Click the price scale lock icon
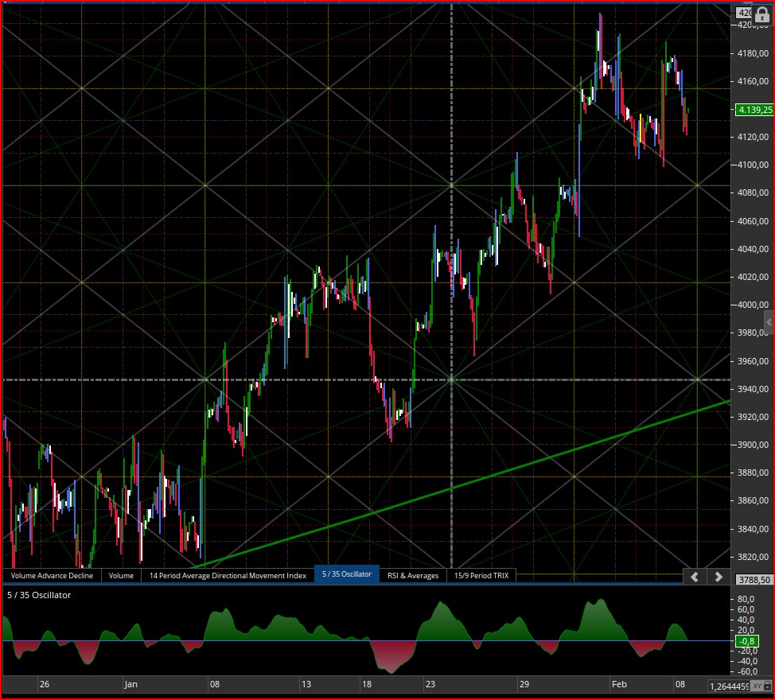Viewport: 775px width, 700px height. (x=762, y=15)
